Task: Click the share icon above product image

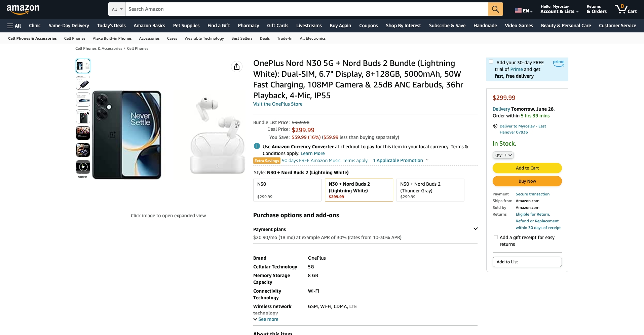Action: tap(237, 67)
